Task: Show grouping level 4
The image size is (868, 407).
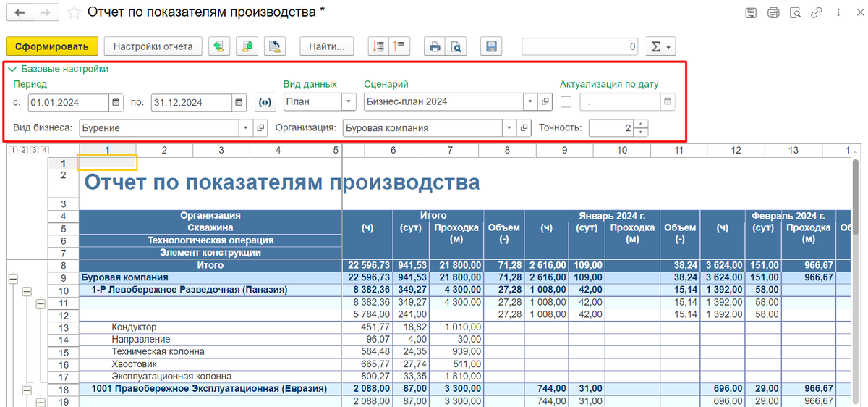Action: (44, 150)
